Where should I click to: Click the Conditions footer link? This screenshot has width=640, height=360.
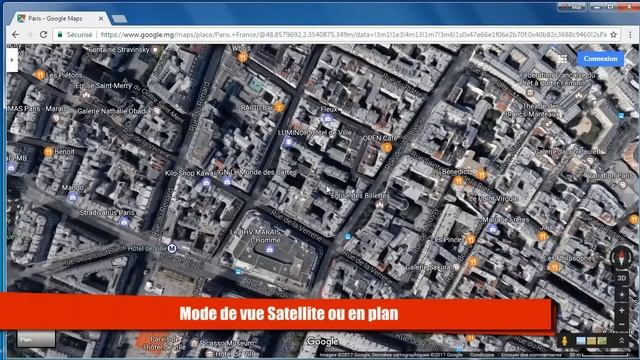[482, 355]
